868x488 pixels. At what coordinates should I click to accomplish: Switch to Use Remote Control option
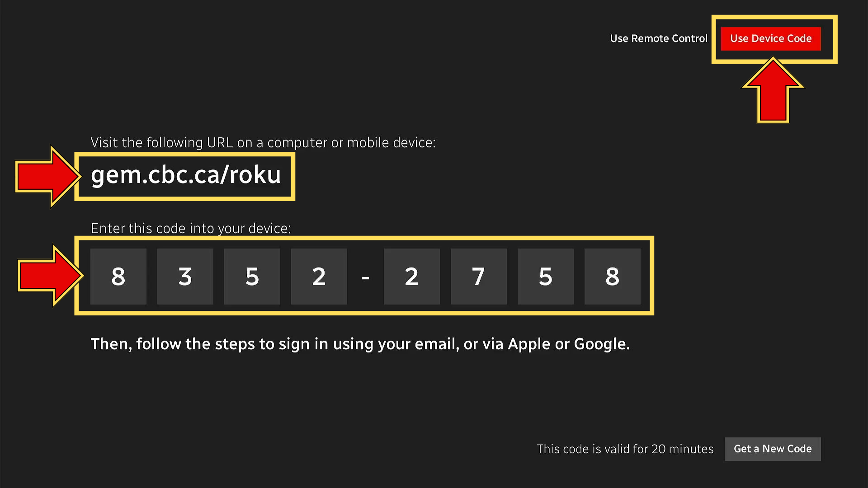[658, 38]
